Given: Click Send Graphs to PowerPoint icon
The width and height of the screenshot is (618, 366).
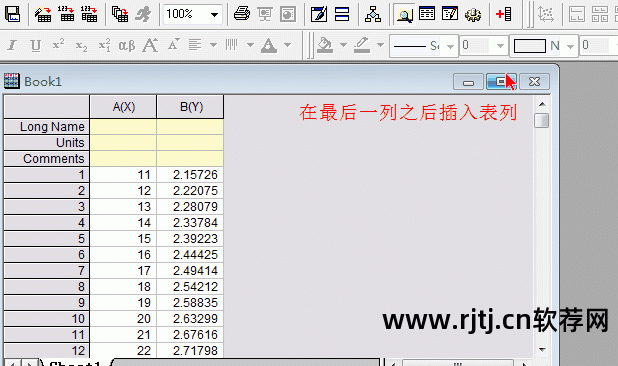Looking at the screenshot, I should tap(288, 14).
